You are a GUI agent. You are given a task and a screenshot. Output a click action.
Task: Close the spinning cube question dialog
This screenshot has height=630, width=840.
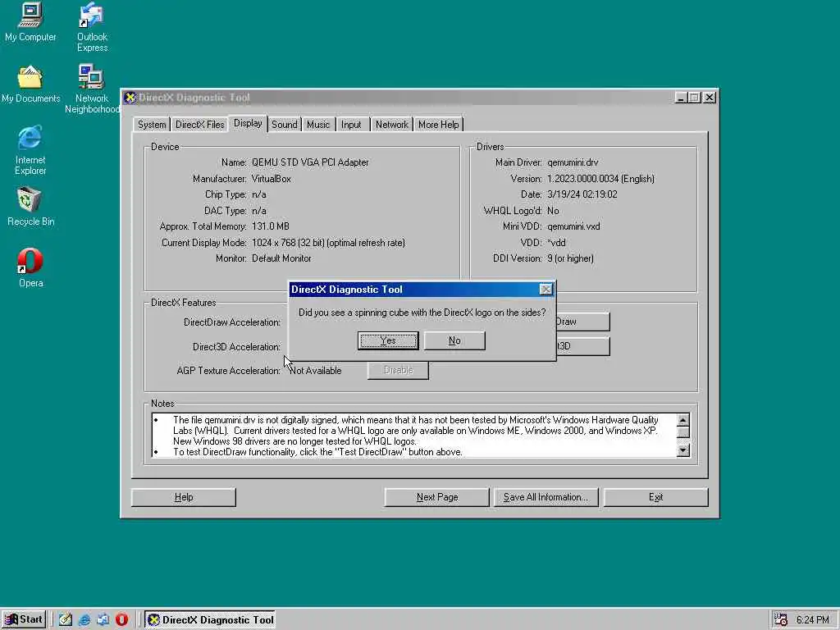pyautogui.click(x=546, y=290)
